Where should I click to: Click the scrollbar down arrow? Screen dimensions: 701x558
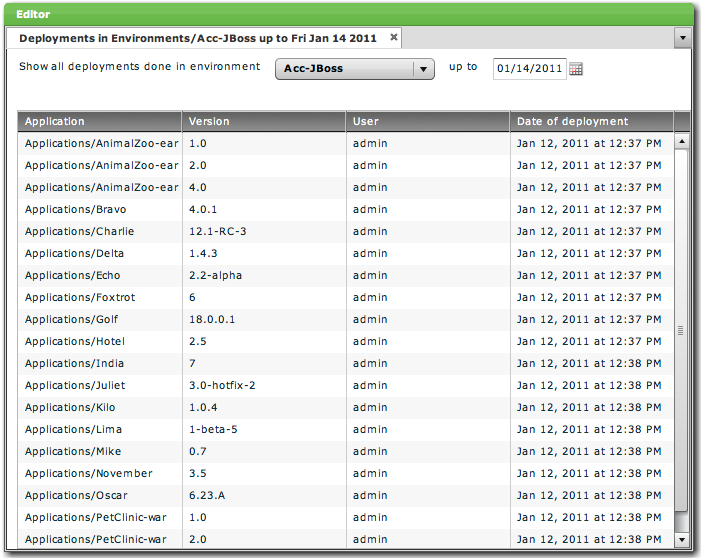682,539
